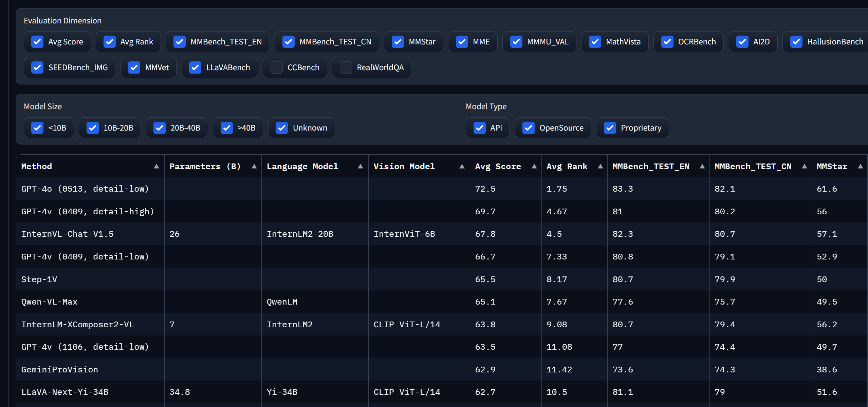Sort by MMBench_TEST_CN column arrow

pos(805,166)
